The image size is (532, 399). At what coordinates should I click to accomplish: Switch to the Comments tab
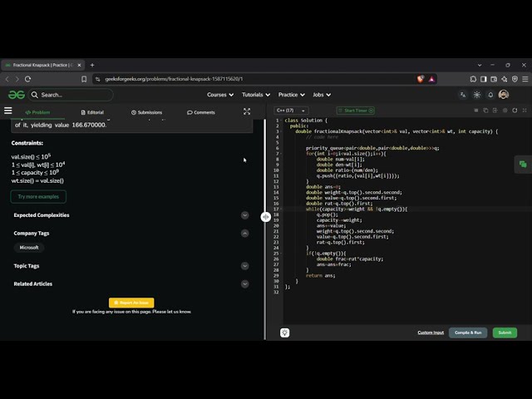[201, 112]
